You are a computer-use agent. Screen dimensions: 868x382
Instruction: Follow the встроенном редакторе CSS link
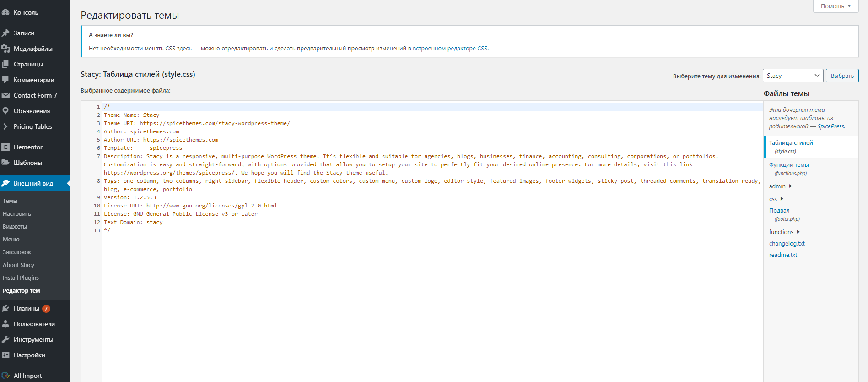click(450, 48)
